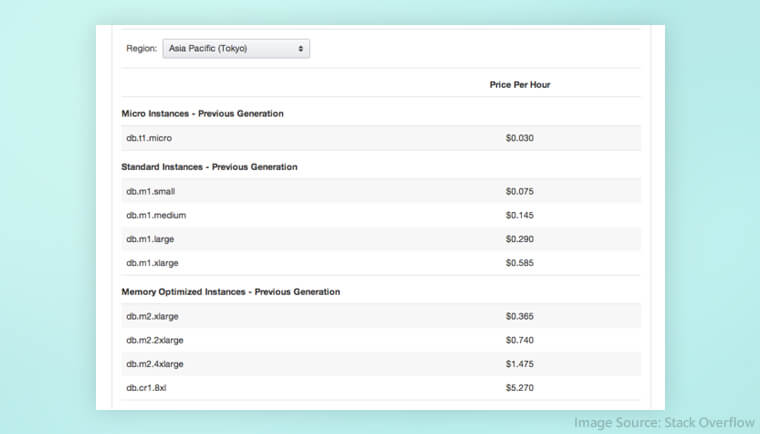Viewport: 760px width, 434px height.
Task: Click the Region label text
Action: (141, 48)
